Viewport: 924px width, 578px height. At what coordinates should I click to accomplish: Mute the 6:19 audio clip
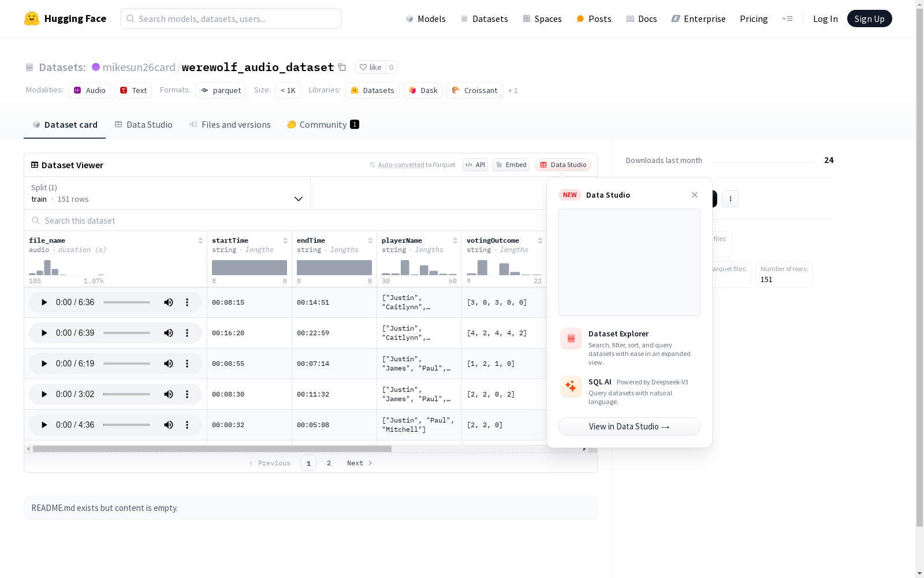click(169, 364)
